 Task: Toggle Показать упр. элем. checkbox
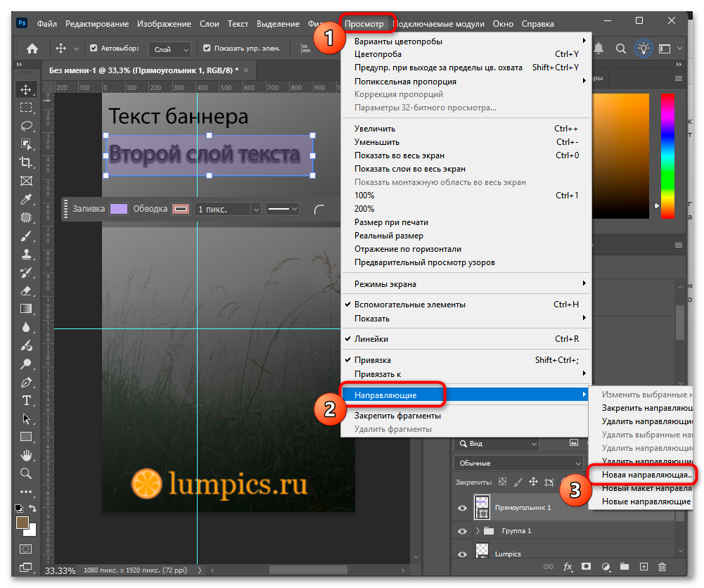click(207, 48)
